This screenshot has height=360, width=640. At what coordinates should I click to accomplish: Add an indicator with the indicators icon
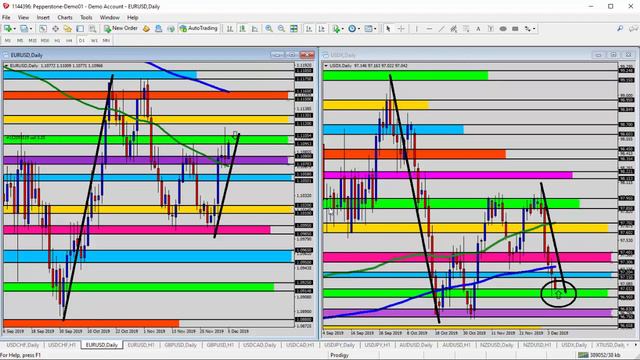pyautogui.click(x=336, y=29)
